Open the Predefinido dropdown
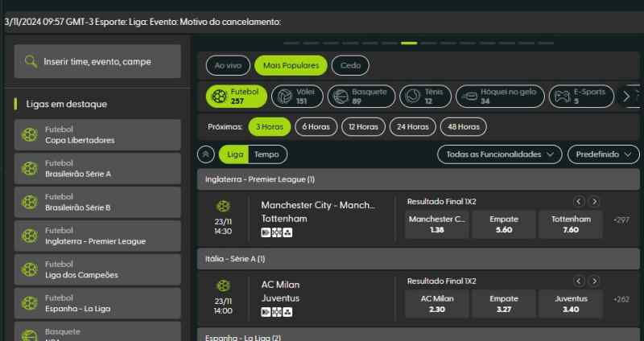Image resolution: width=644 pixels, height=341 pixels. 603,154
